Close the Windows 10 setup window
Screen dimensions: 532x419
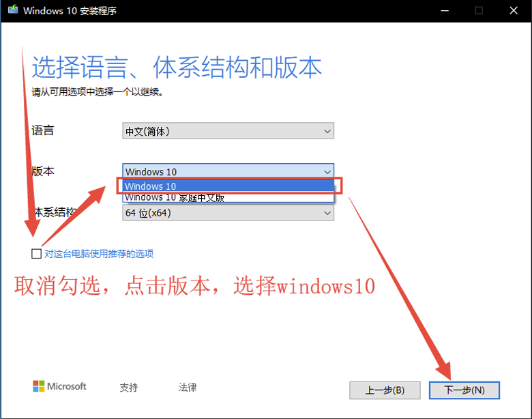512,11
